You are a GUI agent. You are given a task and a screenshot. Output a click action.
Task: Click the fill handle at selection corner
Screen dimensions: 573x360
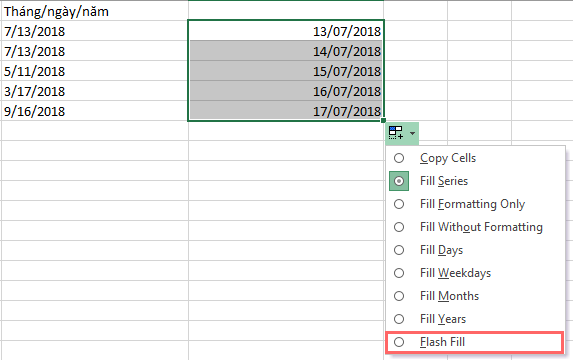point(383,120)
